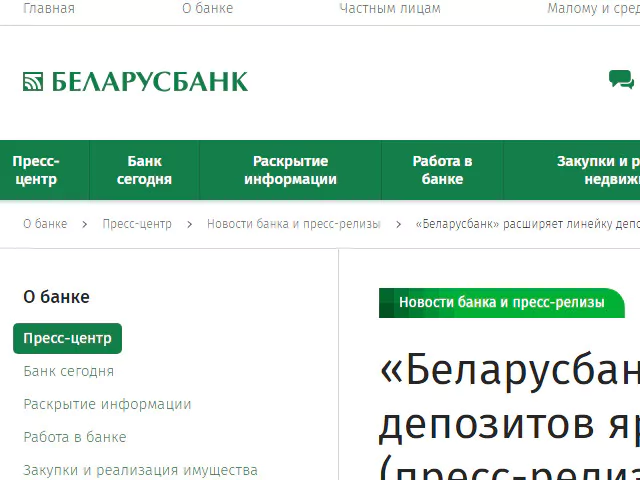The image size is (640, 480).
Task: Select the Работа в банке green tab
Action: [442, 170]
